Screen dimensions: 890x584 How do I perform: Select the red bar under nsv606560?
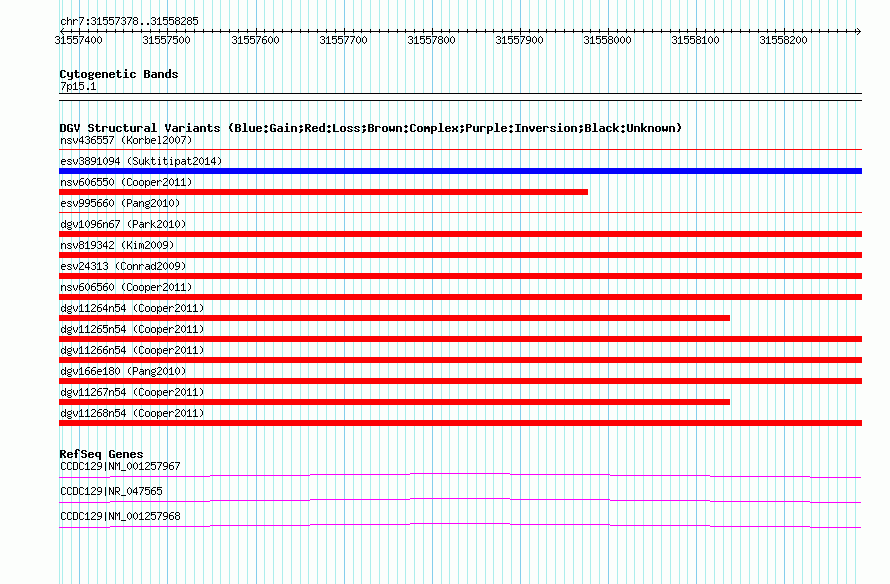[x=460, y=297]
